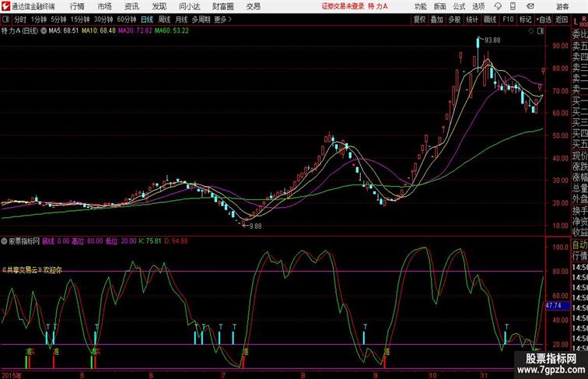Switch to the 周线 weekly tab
The width and height of the screenshot is (588, 379).
point(164,19)
